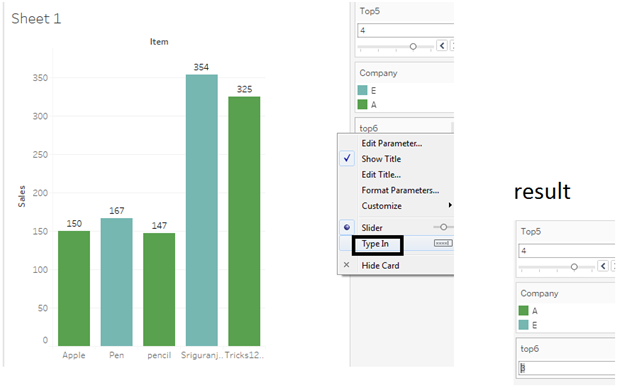The height and width of the screenshot is (390, 627).
Task: Click the Top5 decrement arrow button
Action: 442,46
